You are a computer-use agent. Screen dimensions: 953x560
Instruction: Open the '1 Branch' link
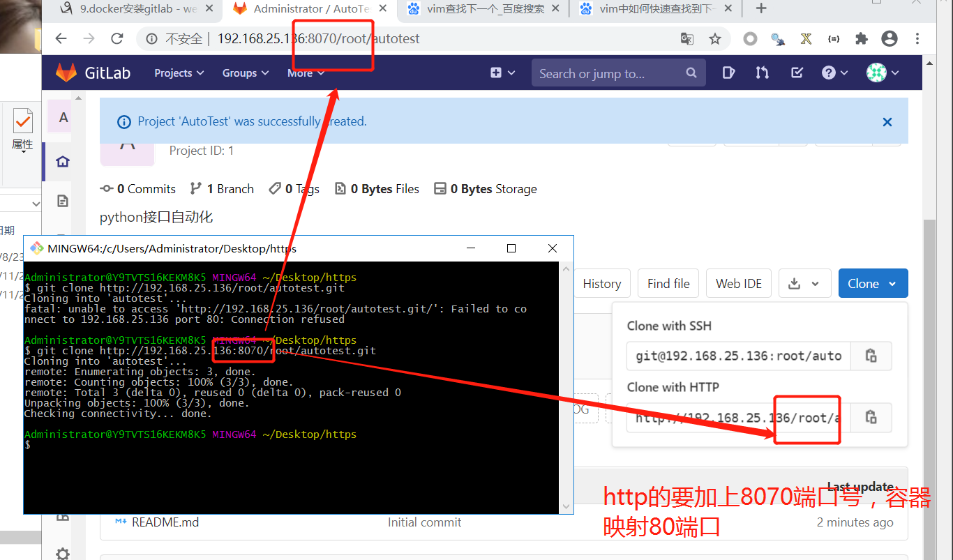point(222,189)
